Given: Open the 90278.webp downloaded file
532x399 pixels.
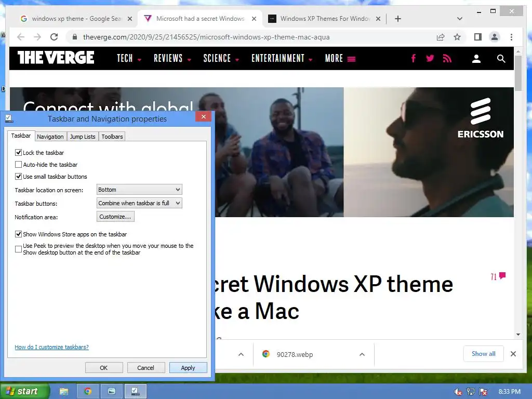Looking at the screenshot, I should pos(295,354).
